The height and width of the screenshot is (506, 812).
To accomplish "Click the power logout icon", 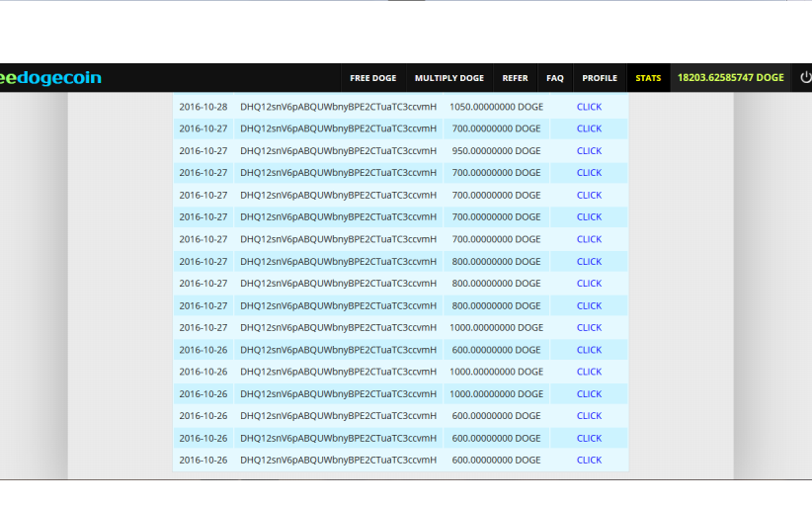I will tap(804, 78).
